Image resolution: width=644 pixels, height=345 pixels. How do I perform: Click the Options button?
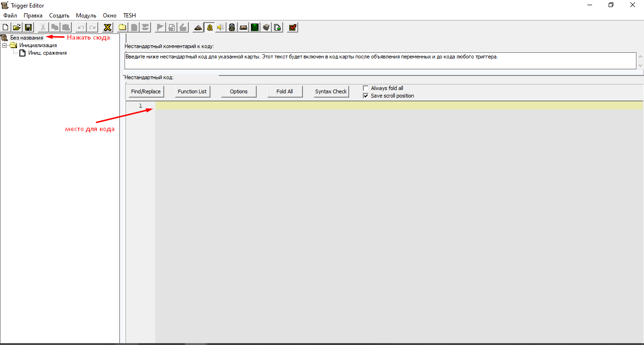tap(239, 91)
